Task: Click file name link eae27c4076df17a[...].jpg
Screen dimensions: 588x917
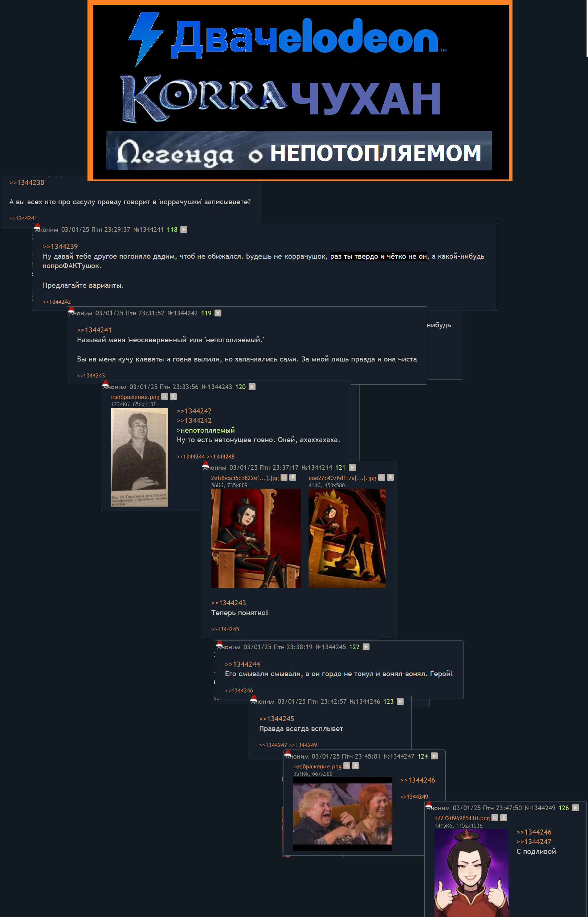Action: 342,478
